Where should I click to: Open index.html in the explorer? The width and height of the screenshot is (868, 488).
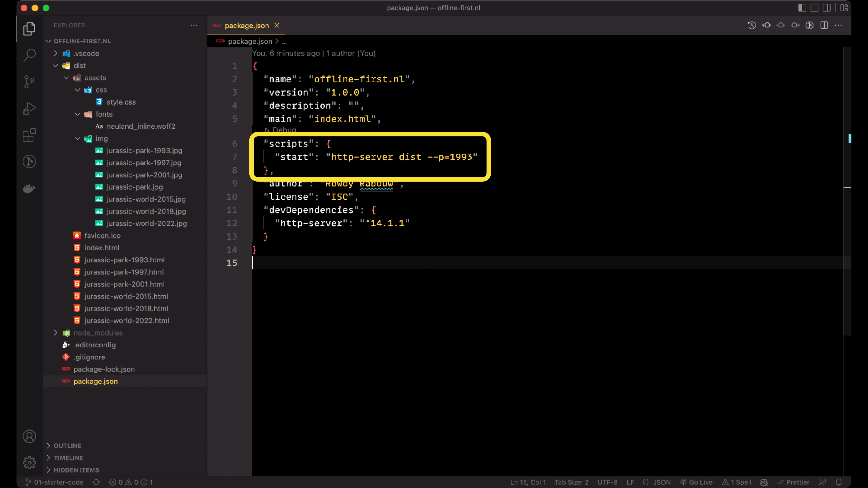tap(102, 247)
